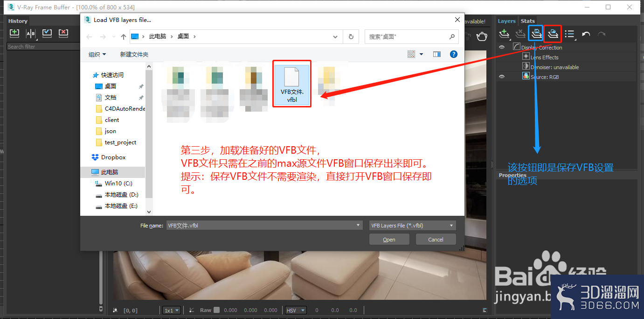644x319 pixels.
Task: Click the 新建文件夹 new folder button
Action: click(x=134, y=54)
